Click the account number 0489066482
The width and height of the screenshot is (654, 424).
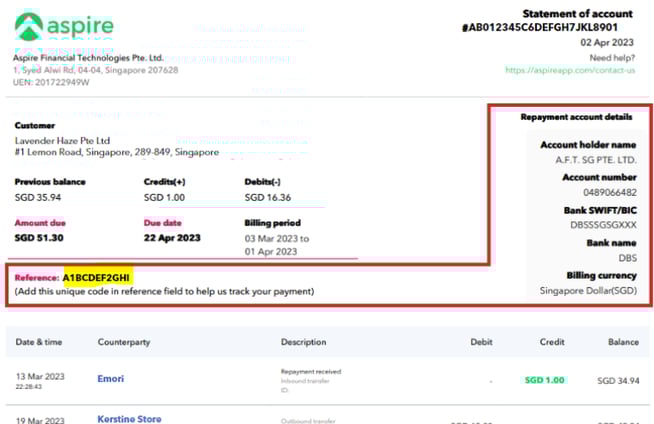tap(610, 193)
